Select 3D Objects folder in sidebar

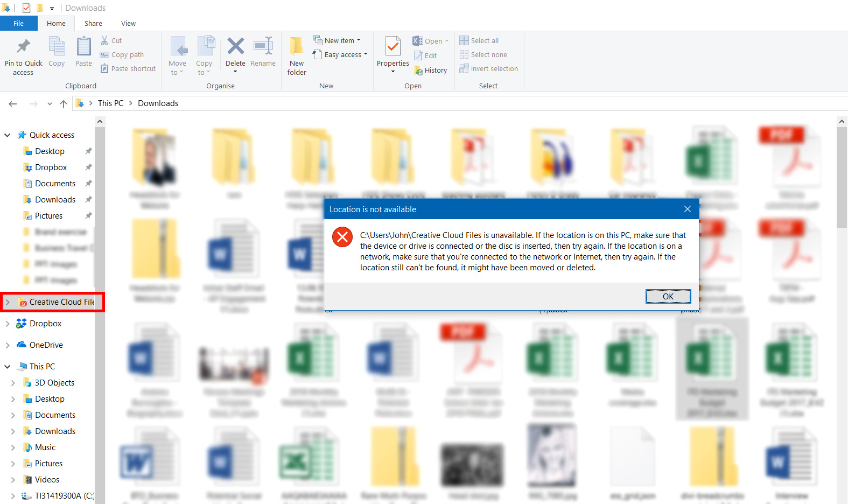coord(54,382)
